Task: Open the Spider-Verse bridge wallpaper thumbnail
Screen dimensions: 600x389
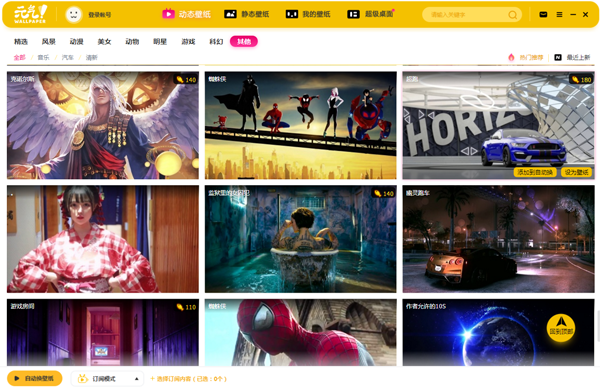Action: coord(300,125)
